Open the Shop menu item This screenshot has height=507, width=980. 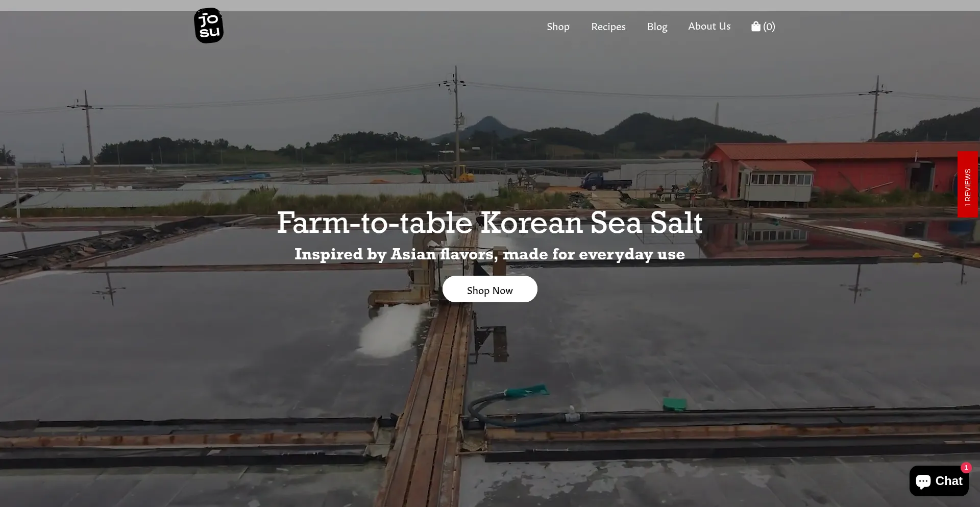[x=558, y=27]
